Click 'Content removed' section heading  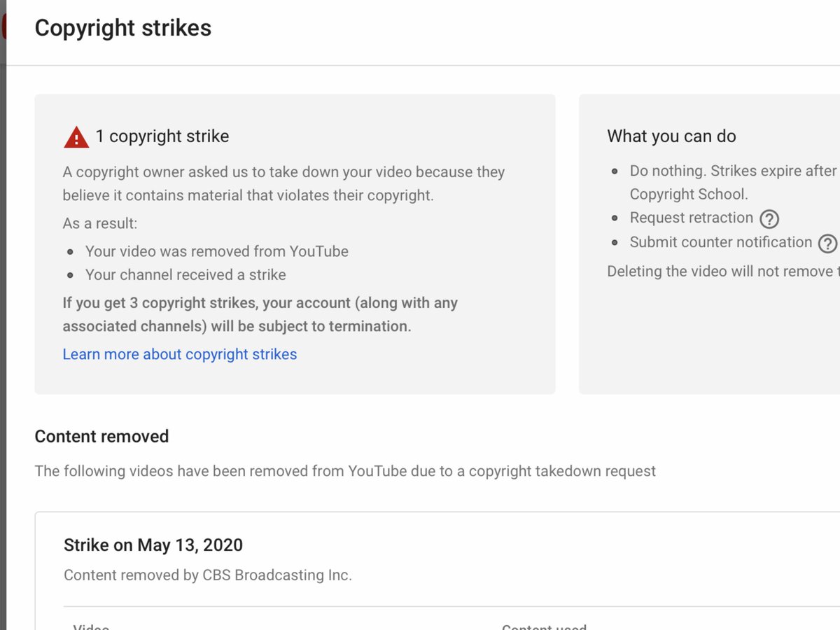click(101, 436)
